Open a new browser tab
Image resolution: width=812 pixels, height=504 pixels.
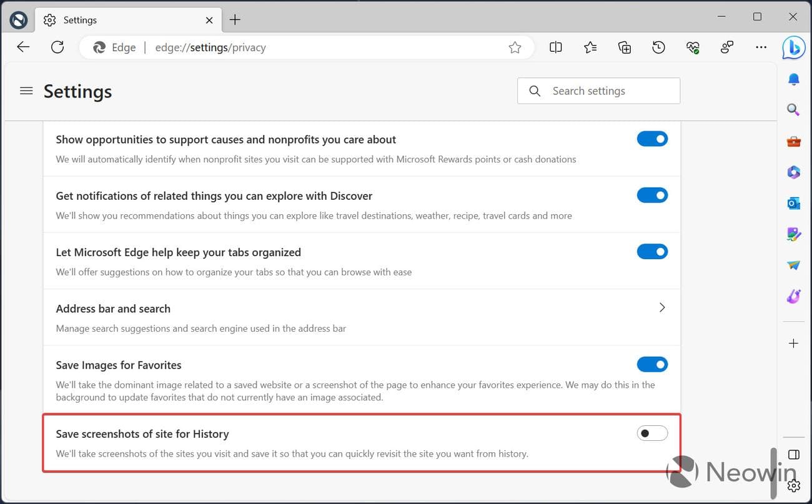click(x=235, y=19)
